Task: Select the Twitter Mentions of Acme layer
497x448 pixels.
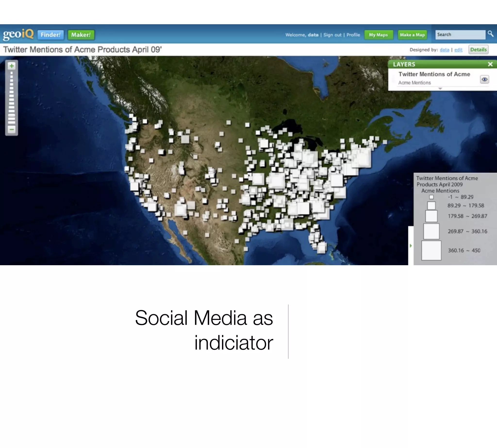Action: pos(434,74)
